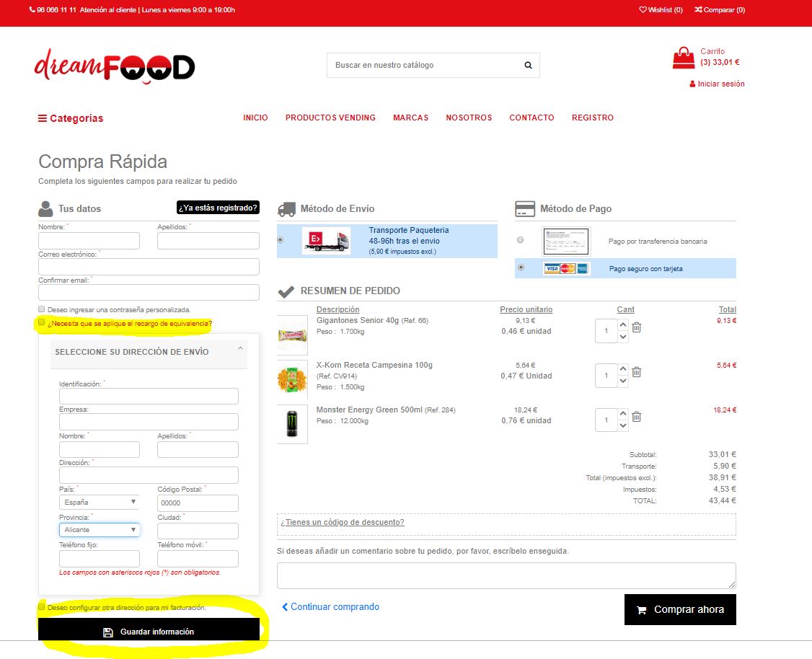Open MARCAS menu item
This screenshot has height=659, width=812.
(410, 118)
